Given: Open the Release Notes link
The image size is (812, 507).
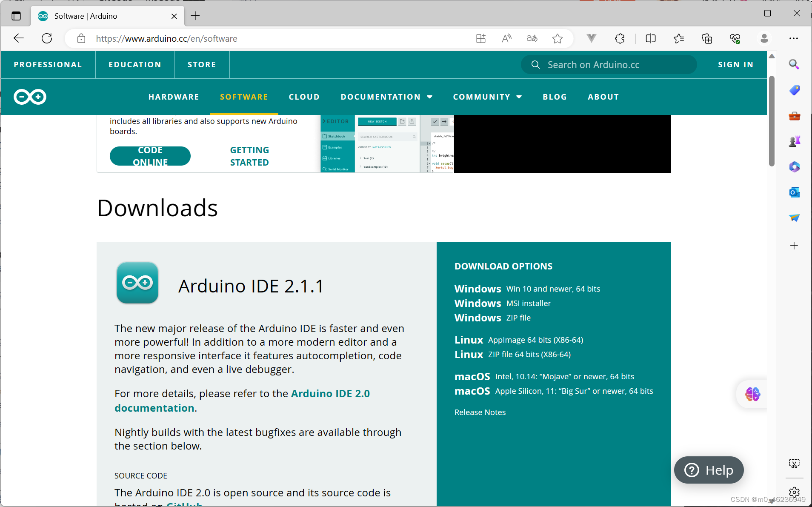Looking at the screenshot, I should click(x=480, y=412).
